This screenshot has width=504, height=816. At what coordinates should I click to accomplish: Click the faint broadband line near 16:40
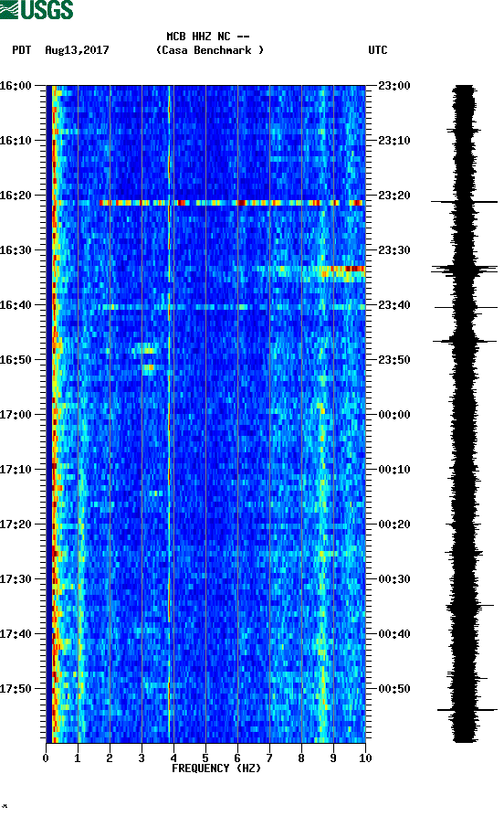point(231,307)
